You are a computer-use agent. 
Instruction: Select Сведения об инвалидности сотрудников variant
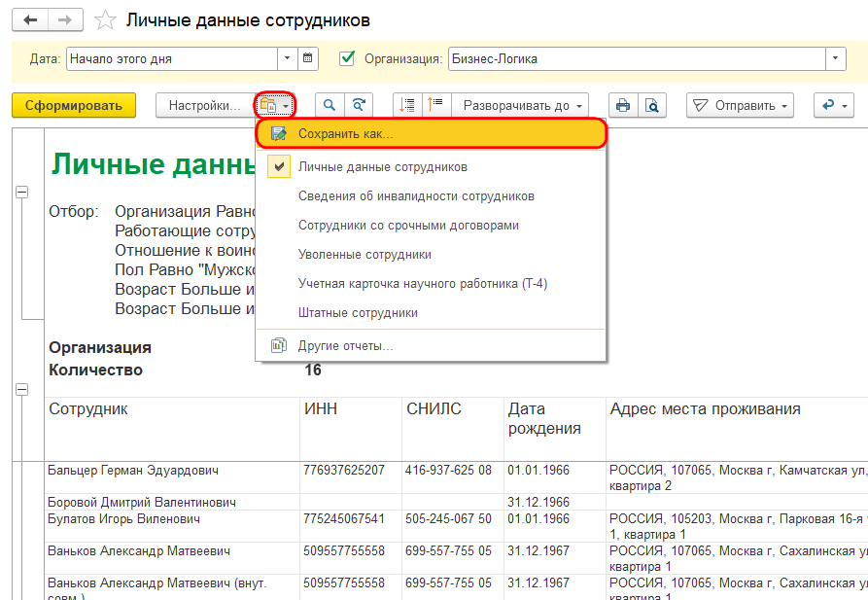point(432,196)
